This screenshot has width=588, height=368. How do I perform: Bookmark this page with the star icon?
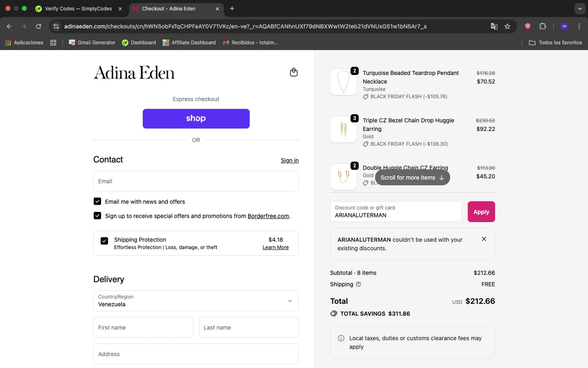[507, 26]
